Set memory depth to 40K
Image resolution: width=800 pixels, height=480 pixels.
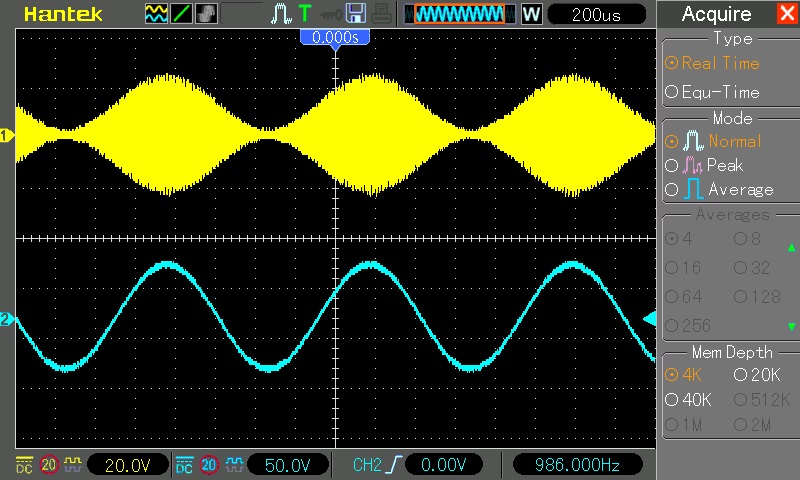coord(689,399)
